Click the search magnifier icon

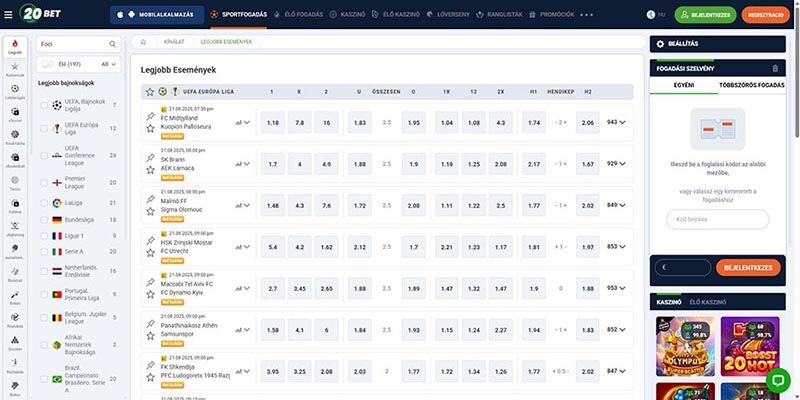pos(112,44)
